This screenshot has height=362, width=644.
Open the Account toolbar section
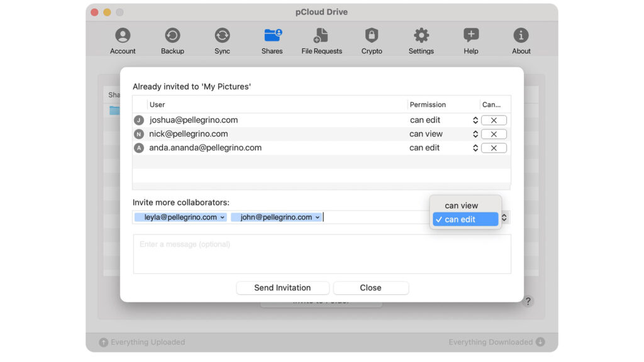[123, 41]
